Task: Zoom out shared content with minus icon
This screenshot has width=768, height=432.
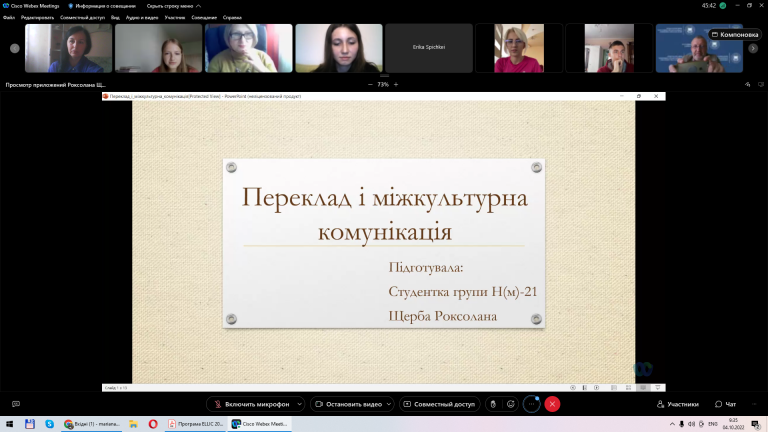Action: (x=370, y=85)
